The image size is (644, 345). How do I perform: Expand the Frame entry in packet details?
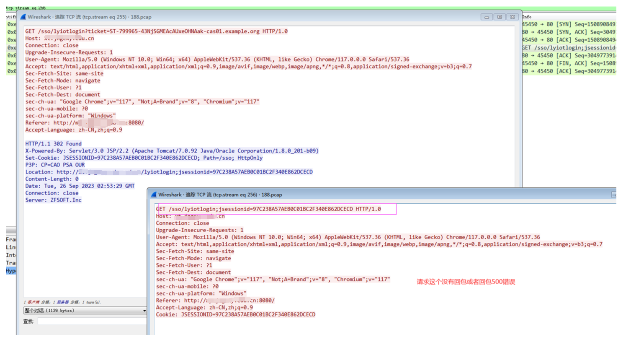click(11, 239)
